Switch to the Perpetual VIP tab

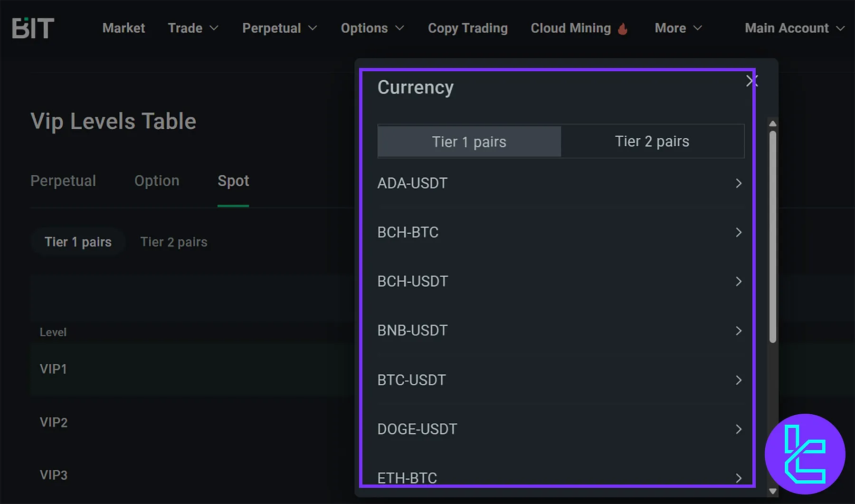[x=63, y=181]
